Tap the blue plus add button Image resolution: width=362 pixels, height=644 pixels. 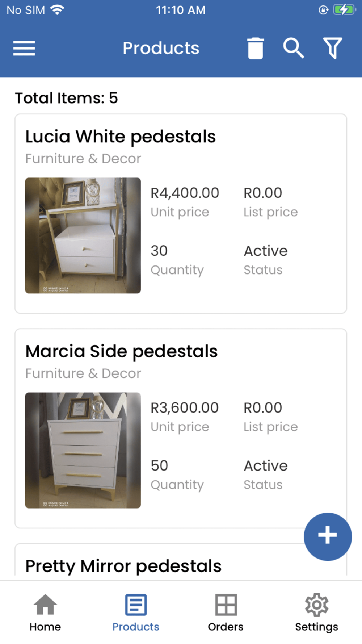click(x=328, y=536)
